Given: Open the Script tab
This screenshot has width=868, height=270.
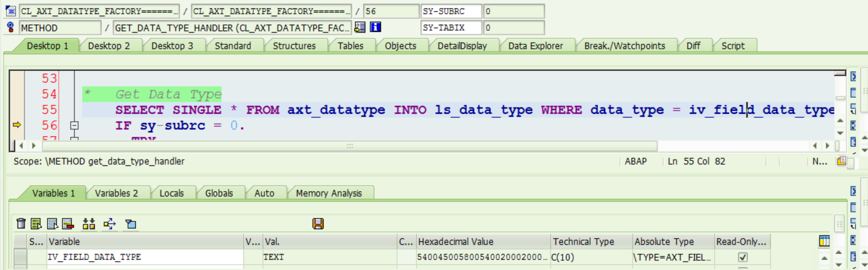Looking at the screenshot, I should coord(733,46).
